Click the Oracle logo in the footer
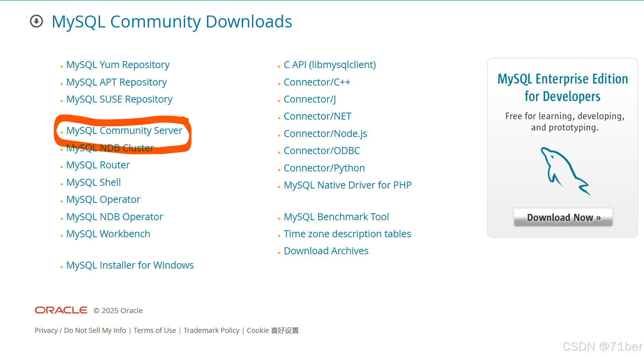Screen dimensions: 644x358 click(61, 310)
